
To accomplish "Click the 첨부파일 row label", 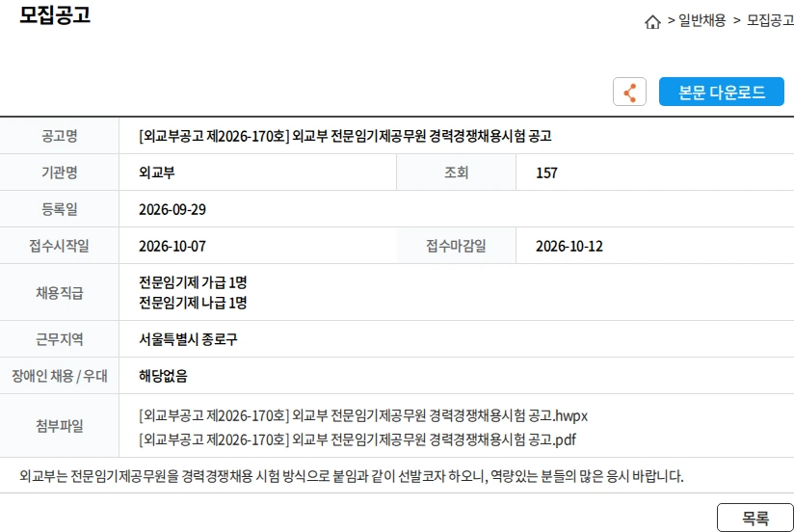I will 59,426.
